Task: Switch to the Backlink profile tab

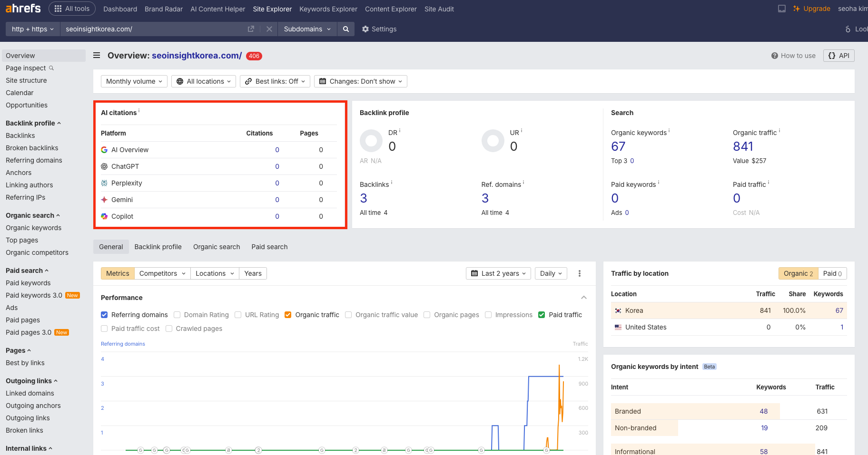Action: tap(158, 246)
